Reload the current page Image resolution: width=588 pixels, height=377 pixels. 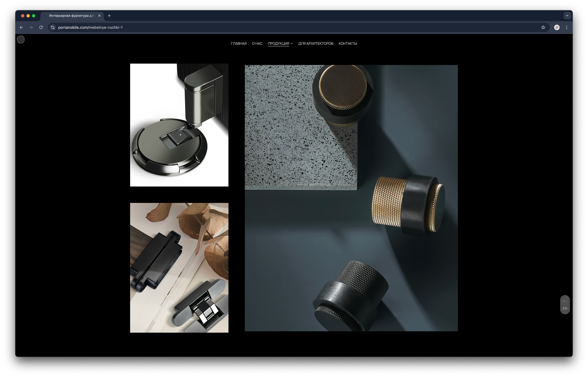point(41,27)
